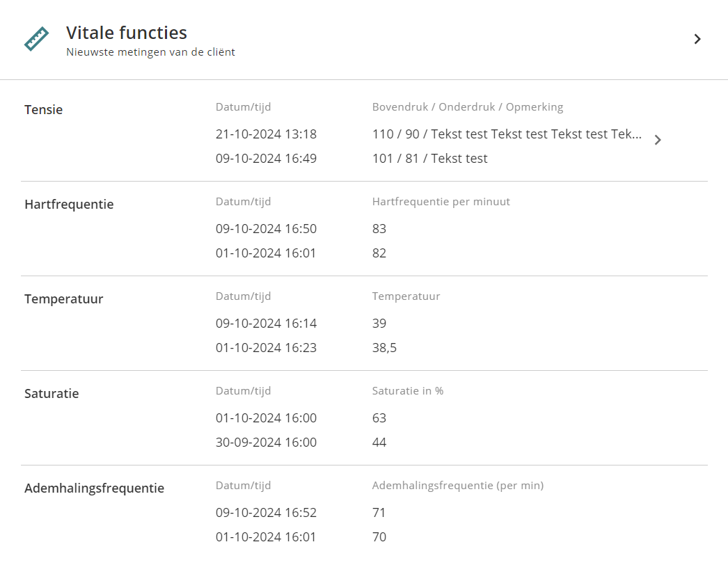Open the truncated Tensie remark chevron

click(x=658, y=140)
